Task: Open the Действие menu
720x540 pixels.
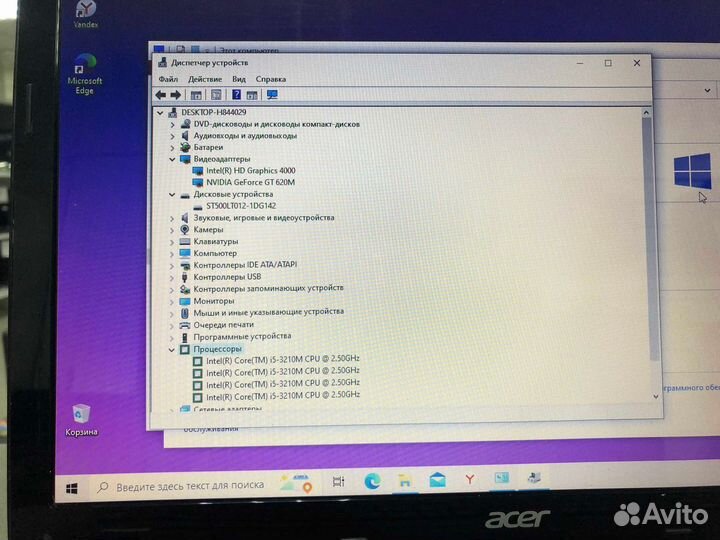Action: pos(205,79)
